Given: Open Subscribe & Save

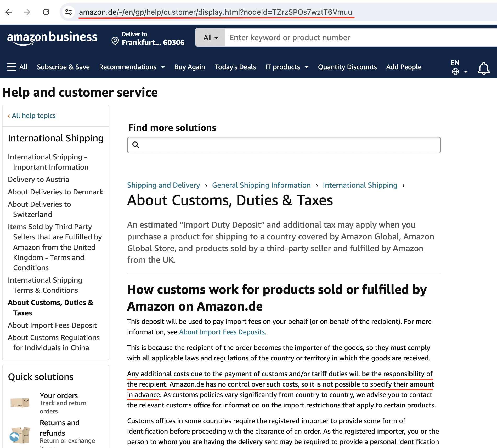Looking at the screenshot, I should 63,67.
